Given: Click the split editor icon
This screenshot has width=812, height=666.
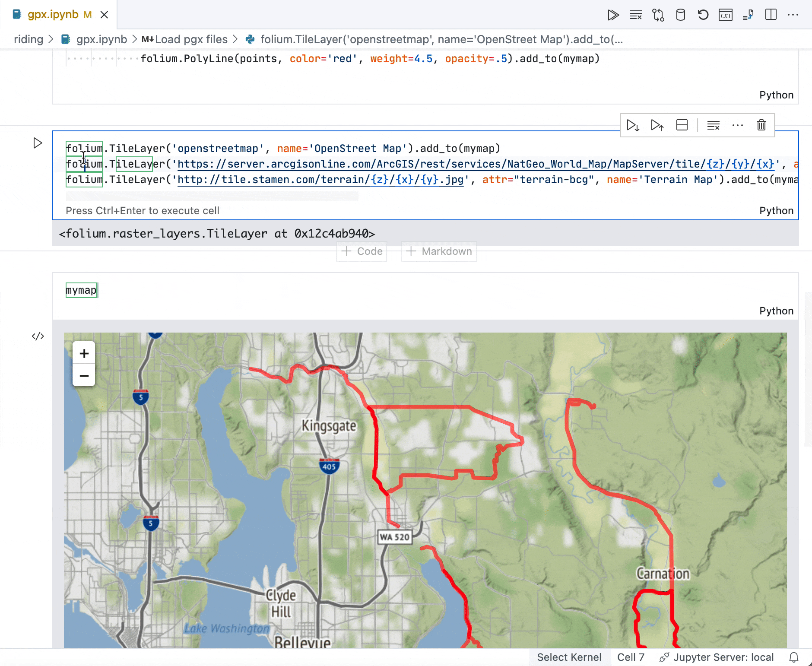Looking at the screenshot, I should pos(771,15).
